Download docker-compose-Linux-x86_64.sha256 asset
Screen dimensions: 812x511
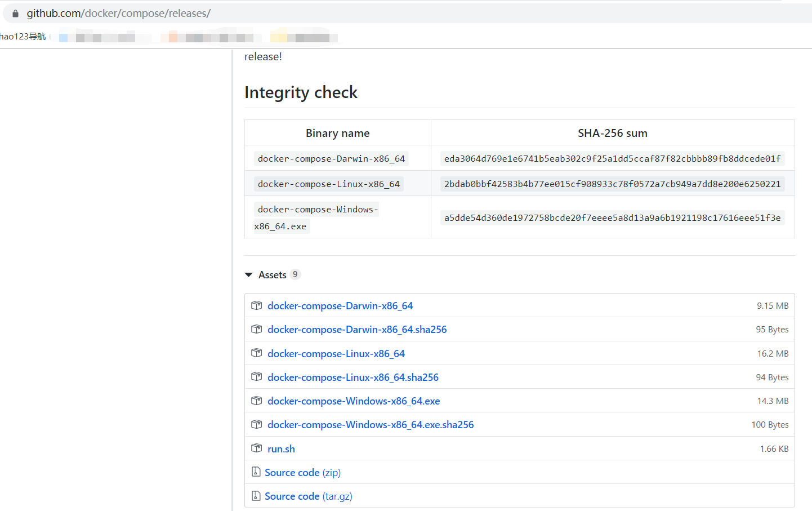pos(353,377)
